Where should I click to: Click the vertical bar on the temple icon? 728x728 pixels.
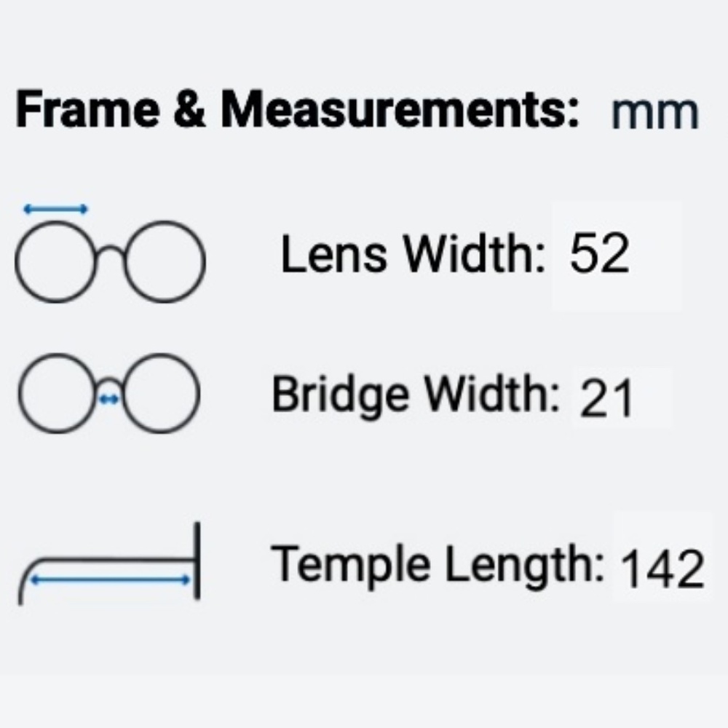(x=197, y=561)
